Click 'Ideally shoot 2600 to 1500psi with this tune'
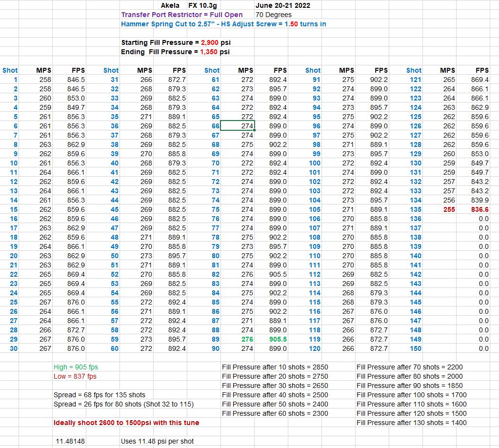This screenshot has width=499, height=448. point(126,423)
